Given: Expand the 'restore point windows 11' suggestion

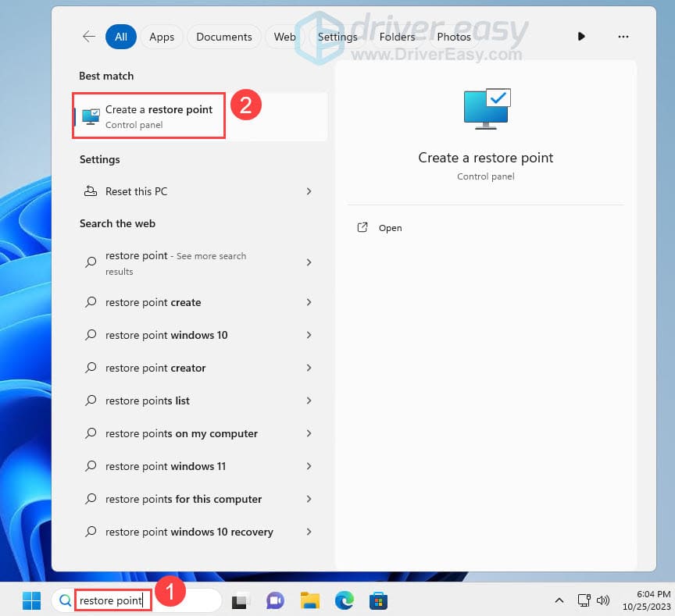Looking at the screenshot, I should [309, 466].
